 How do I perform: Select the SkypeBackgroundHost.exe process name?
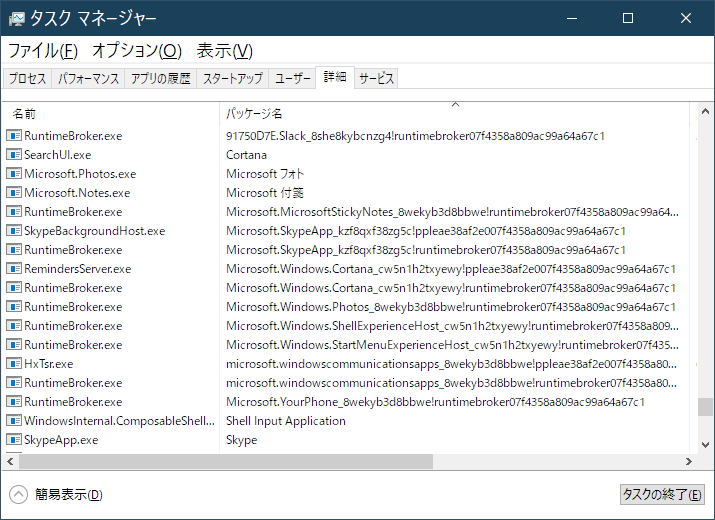[94, 231]
